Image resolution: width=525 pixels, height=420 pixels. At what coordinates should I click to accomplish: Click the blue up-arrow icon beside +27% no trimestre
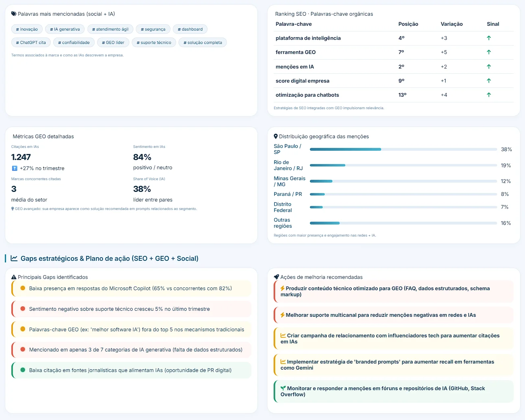[15, 168]
